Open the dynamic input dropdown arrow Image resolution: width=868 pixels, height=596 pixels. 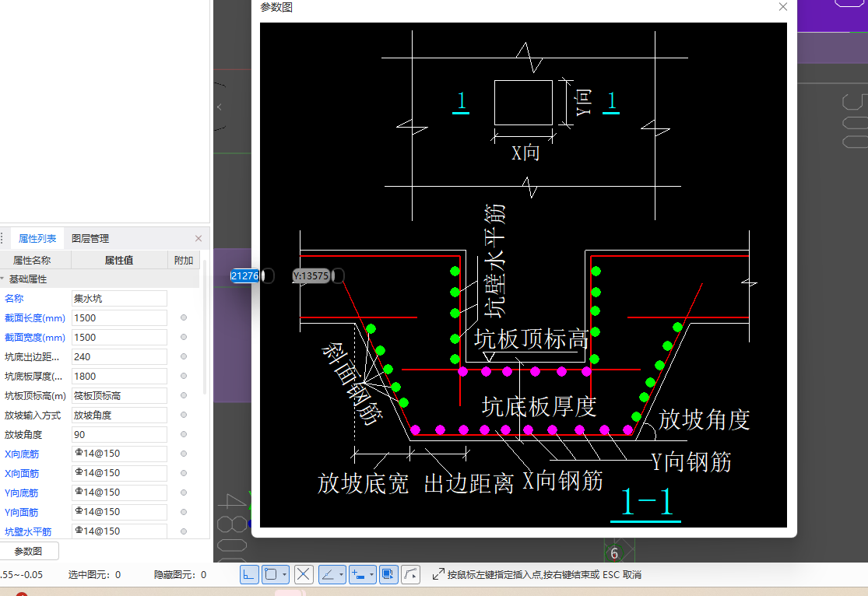(371, 574)
